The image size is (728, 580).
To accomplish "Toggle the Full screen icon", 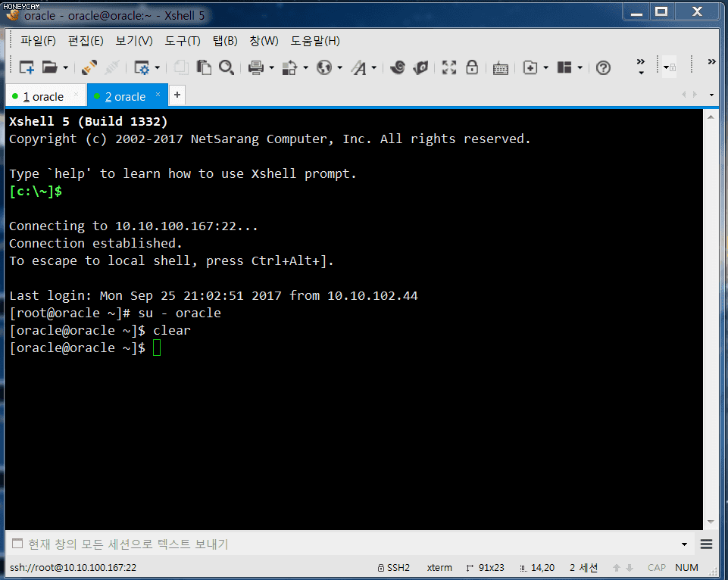I will (449, 67).
